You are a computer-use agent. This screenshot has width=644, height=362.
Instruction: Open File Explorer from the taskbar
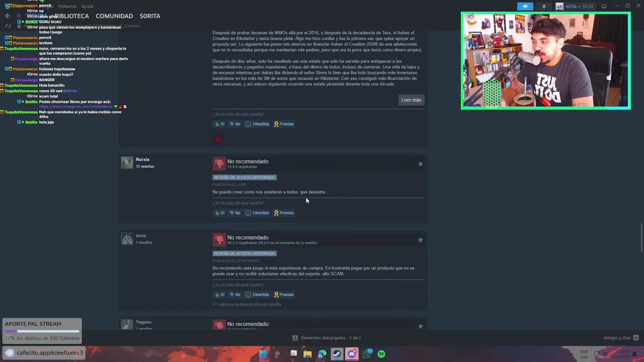pyautogui.click(x=307, y=354)
